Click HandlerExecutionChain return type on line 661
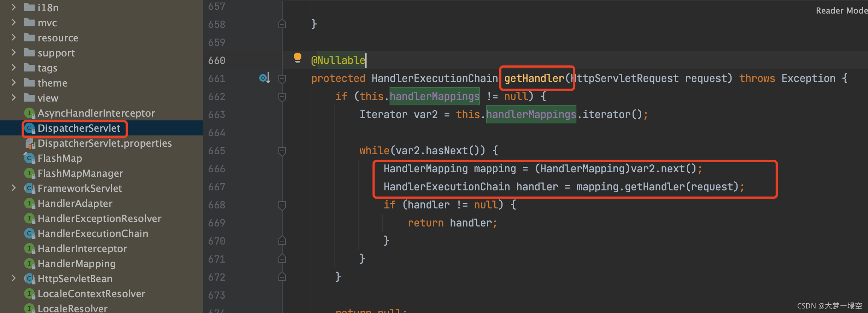This screenshot has width=868, height=313. [x=435, y=78]
